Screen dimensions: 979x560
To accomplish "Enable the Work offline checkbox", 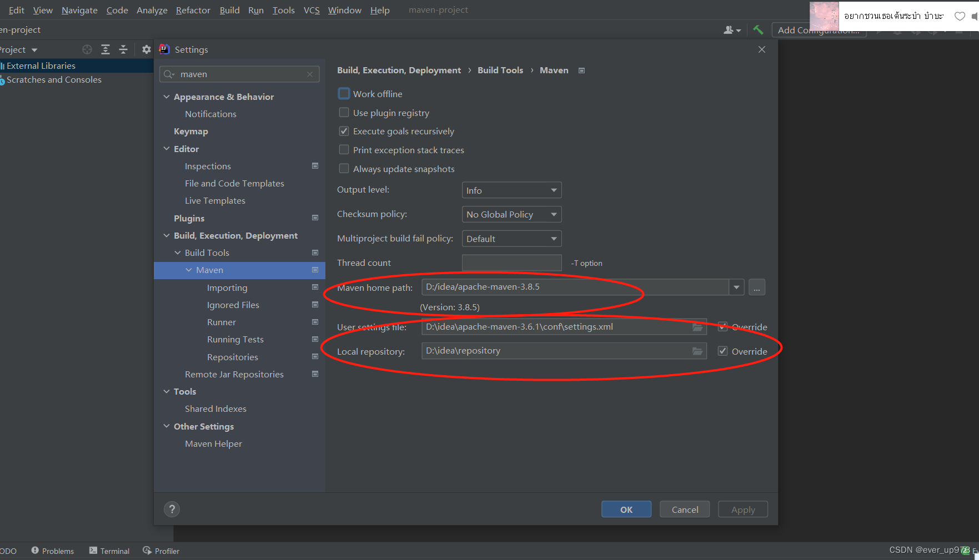I will [x=344, y=94].
